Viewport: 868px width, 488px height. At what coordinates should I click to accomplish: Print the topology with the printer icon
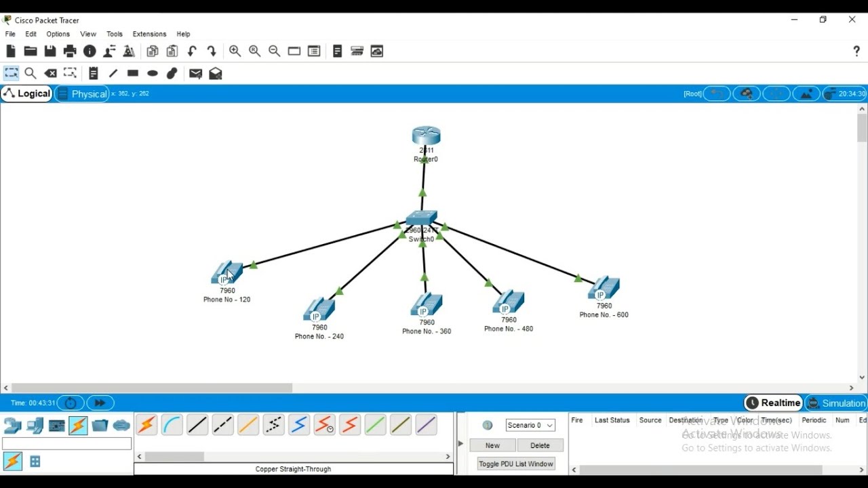click(70, 52)
